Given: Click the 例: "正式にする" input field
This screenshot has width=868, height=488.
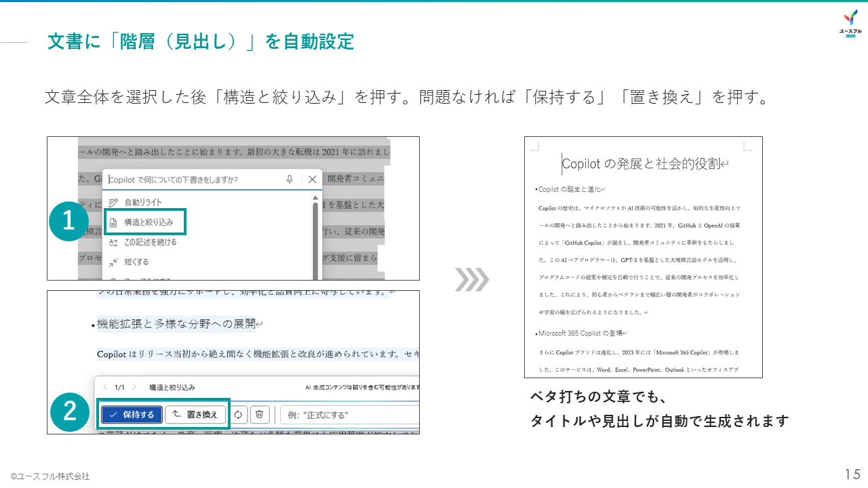Looking at the screenshot, I should pos(349,415).
